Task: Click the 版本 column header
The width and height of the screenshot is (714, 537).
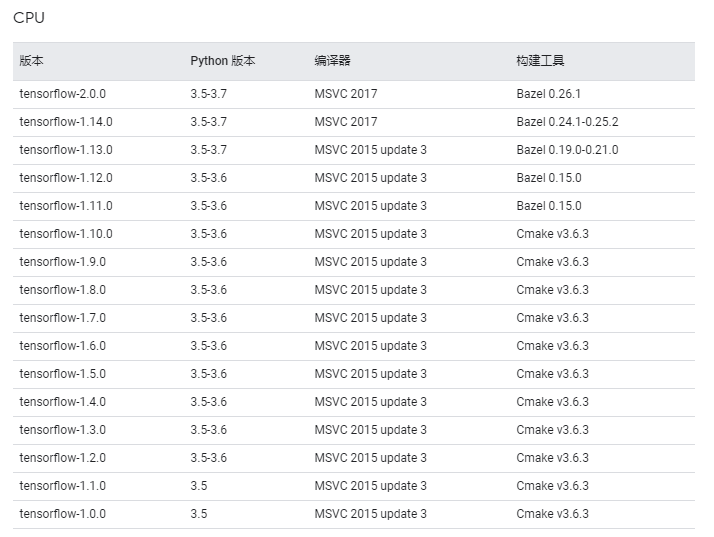Action: pyautogui.click(x=31, y=61)
